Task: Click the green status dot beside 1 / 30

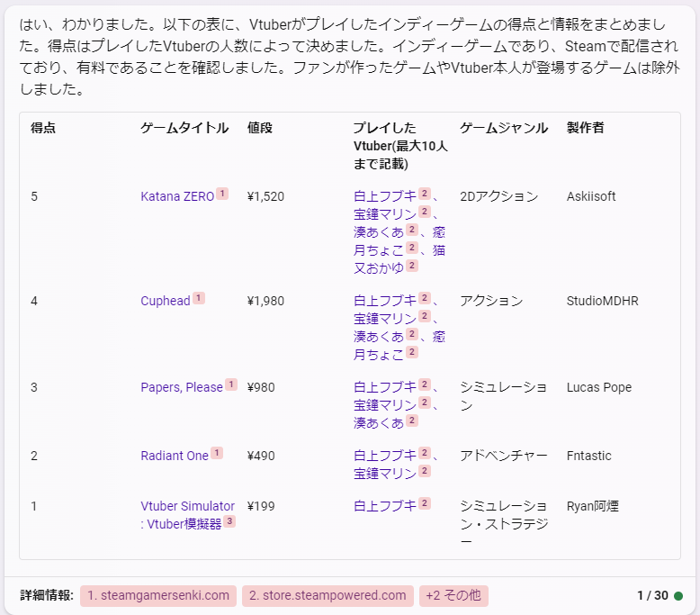Action: [x=678, y=596]
